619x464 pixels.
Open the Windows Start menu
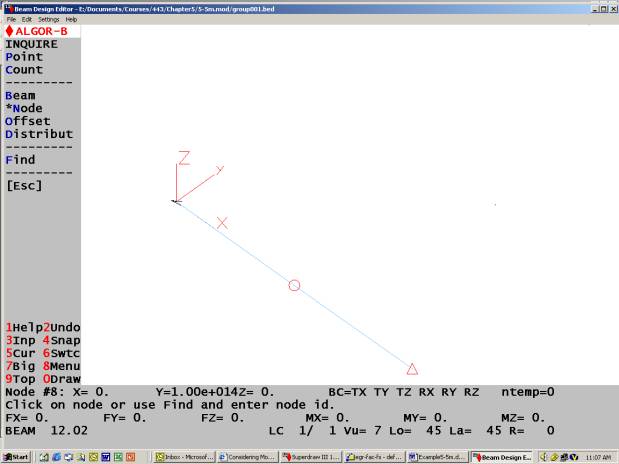17,457
